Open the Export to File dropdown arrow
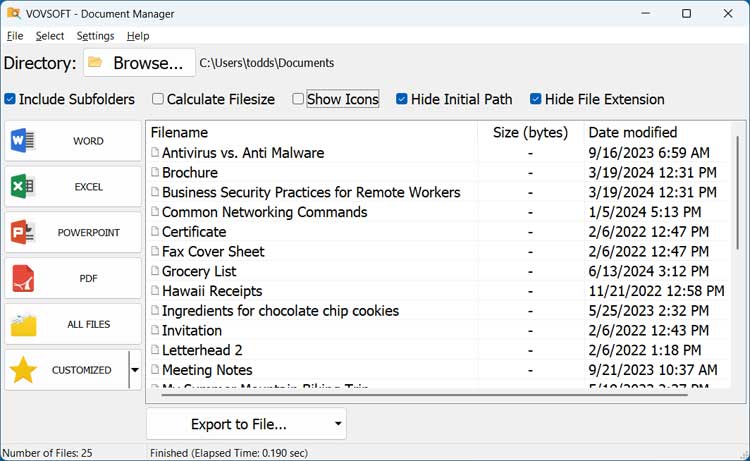Image resolution: width=750 pixels, height=461 pixels. click(338, 424)
